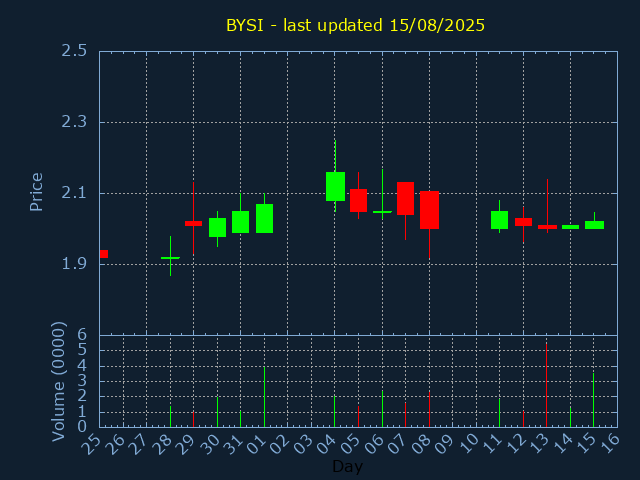The width and height of the screenshot is (640, 480).
Task: Click the red volume bar for day 29
Action: click(x=193, y=420)
